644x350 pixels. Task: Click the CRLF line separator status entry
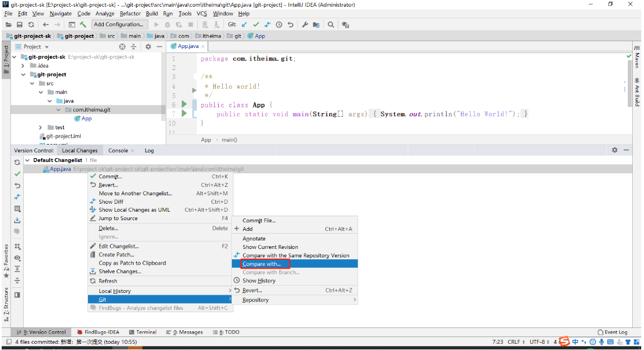point(516,342)
